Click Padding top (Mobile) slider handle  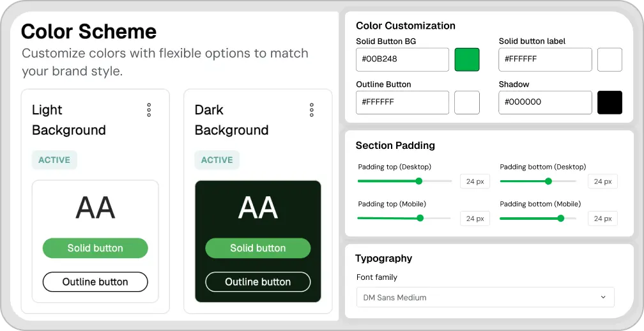point(420,218)
